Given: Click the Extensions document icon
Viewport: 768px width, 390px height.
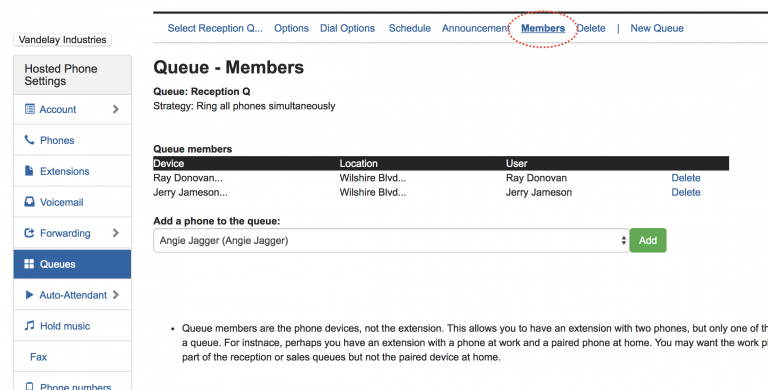Looking at the screenshot, I should [29, 171].
